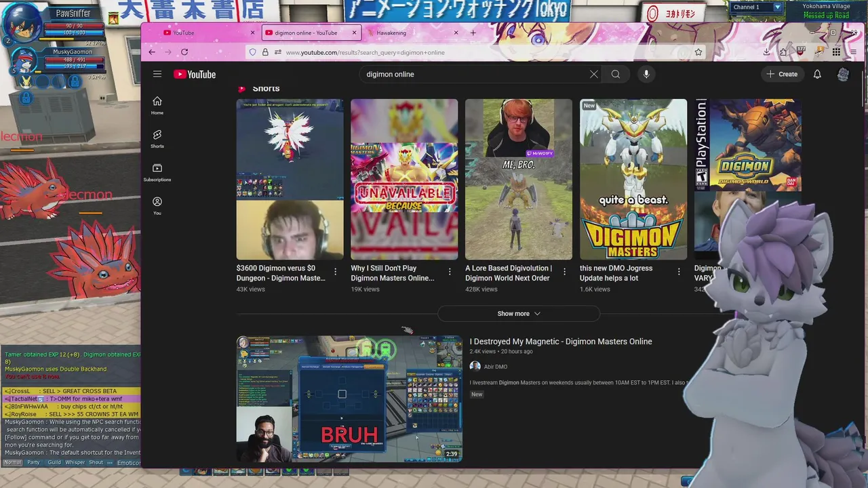Open the Channel 1 dropdown in game

point(778,7)
